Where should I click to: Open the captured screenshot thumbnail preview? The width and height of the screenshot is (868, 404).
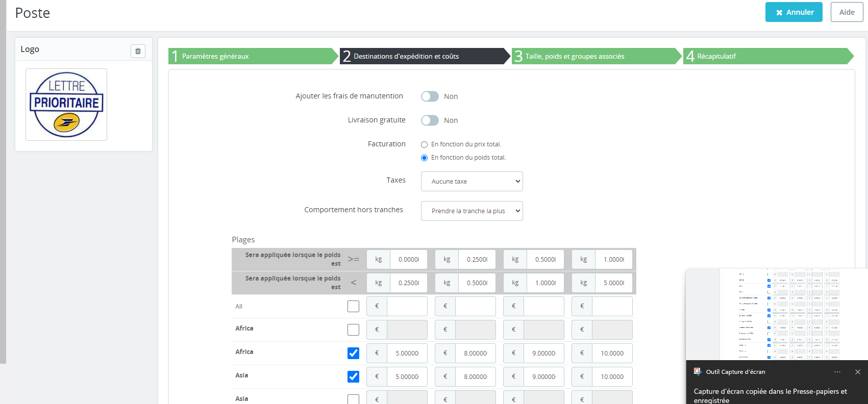tap(777, 314)
